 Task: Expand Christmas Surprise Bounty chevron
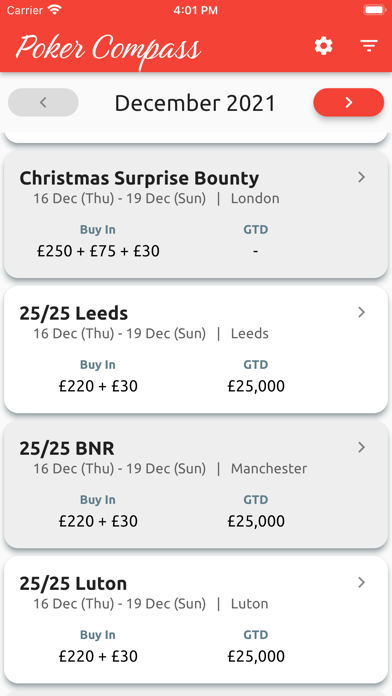pos(361,177)
